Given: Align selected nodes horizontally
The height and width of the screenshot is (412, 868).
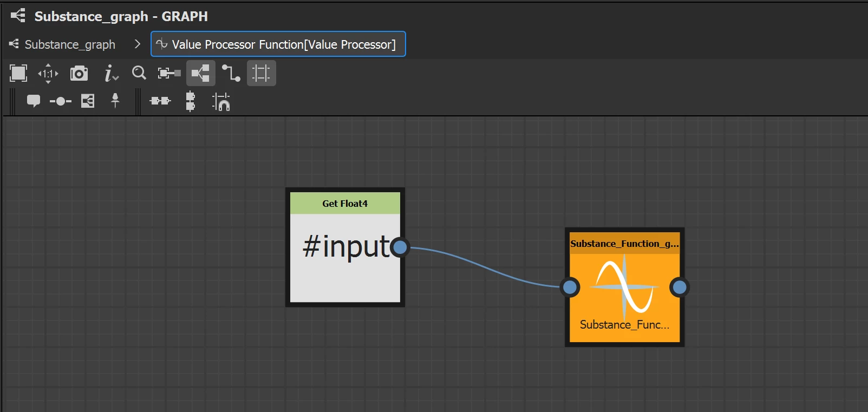Looking at the screenshot, I should (x=160, y=101).
